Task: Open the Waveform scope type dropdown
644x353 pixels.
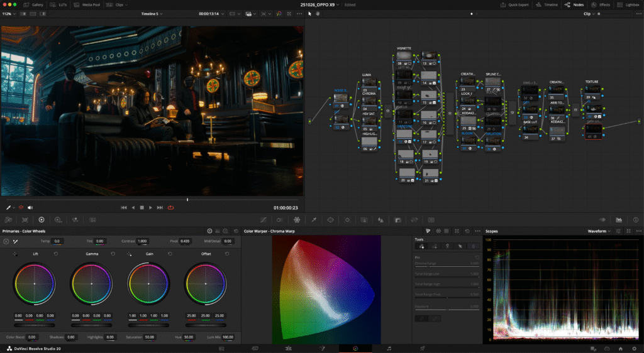Action: tap(600, 231)
